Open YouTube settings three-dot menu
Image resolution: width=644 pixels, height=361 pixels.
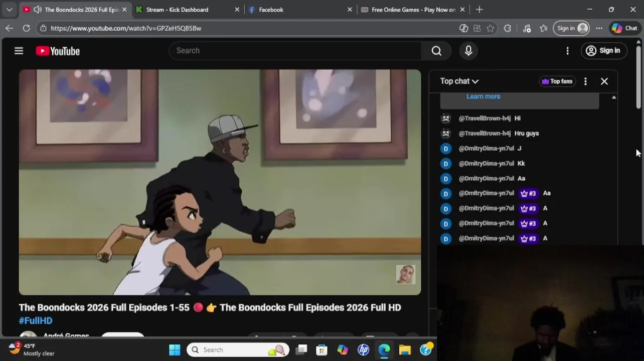click(x=567, y=51)
